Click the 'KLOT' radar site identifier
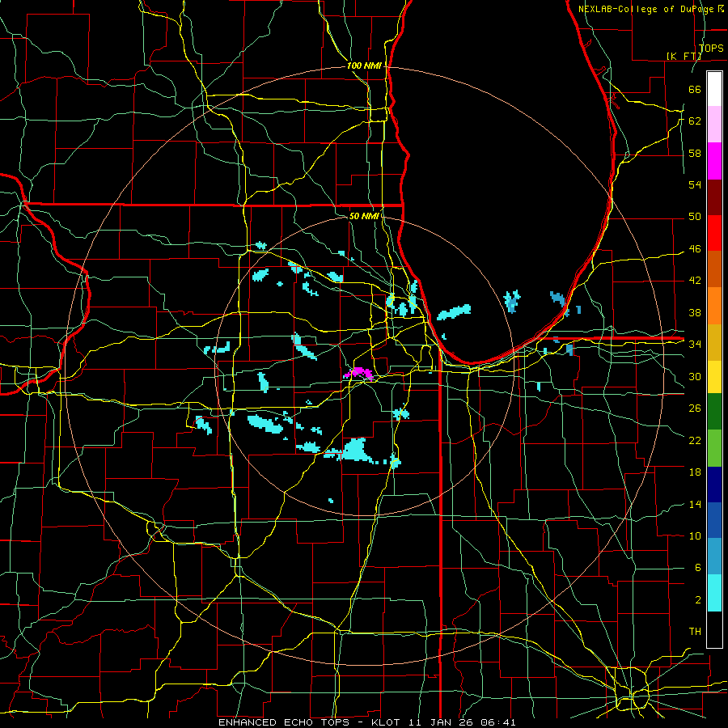This screenshot has width=728, height=728. (387, 722)
